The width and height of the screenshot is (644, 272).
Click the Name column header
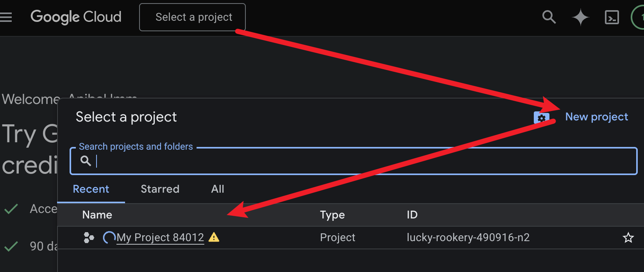point(97,215)
